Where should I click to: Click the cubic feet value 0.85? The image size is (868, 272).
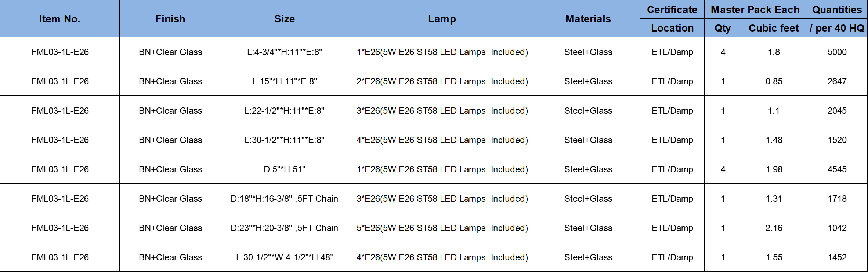click(x=774, y=81)
